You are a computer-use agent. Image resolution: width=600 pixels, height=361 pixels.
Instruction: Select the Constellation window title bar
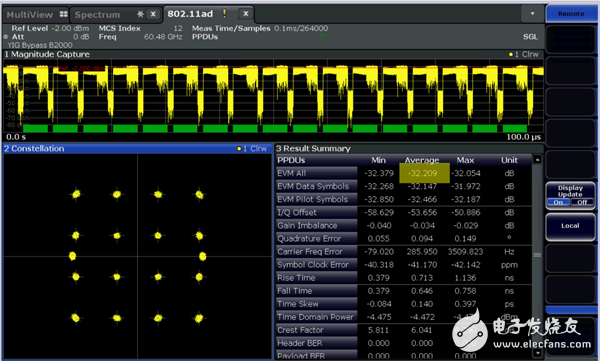coord(138,149)
